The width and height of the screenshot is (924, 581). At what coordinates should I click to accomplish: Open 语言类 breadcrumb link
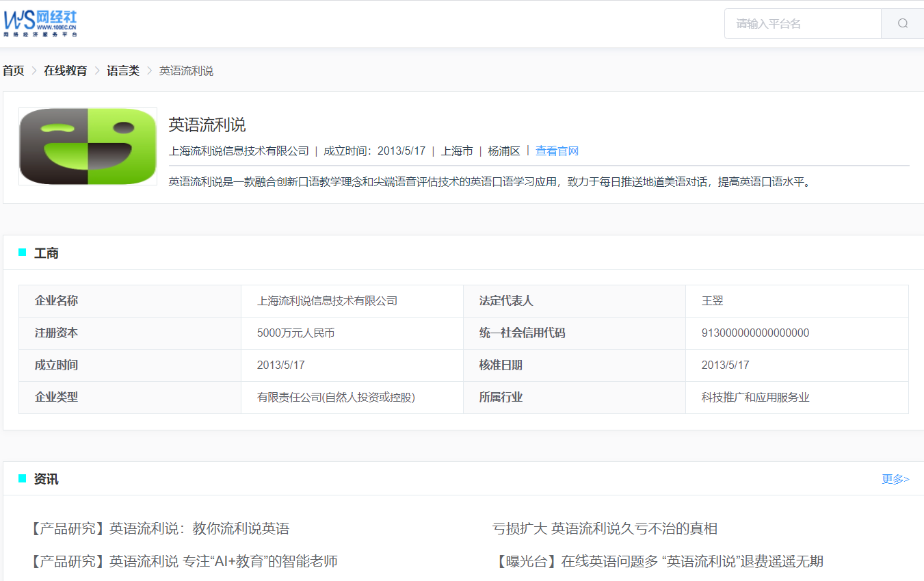point(123,70)
